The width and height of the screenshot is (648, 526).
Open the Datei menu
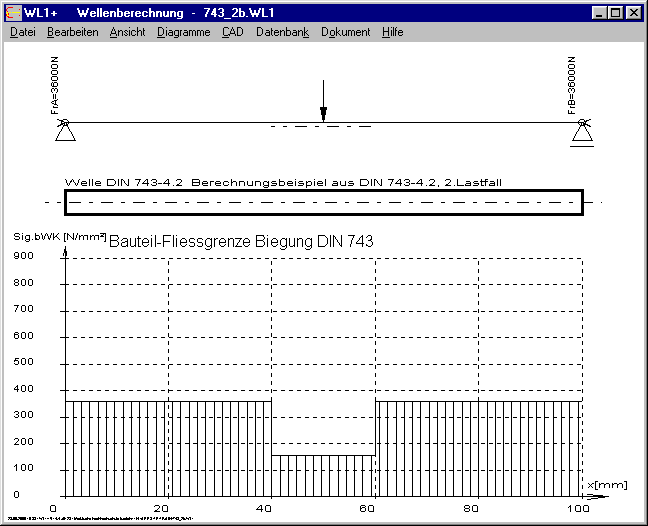pos(22,32)
